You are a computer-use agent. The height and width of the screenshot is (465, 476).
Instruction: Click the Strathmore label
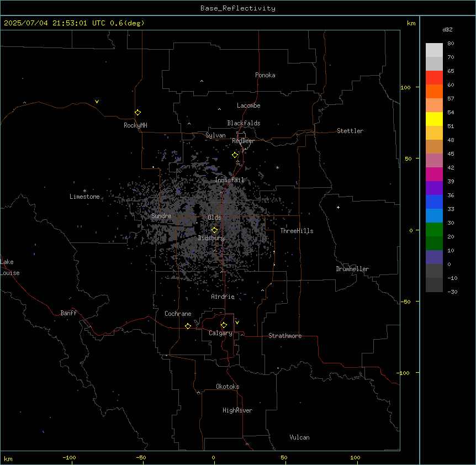(285, 336)
